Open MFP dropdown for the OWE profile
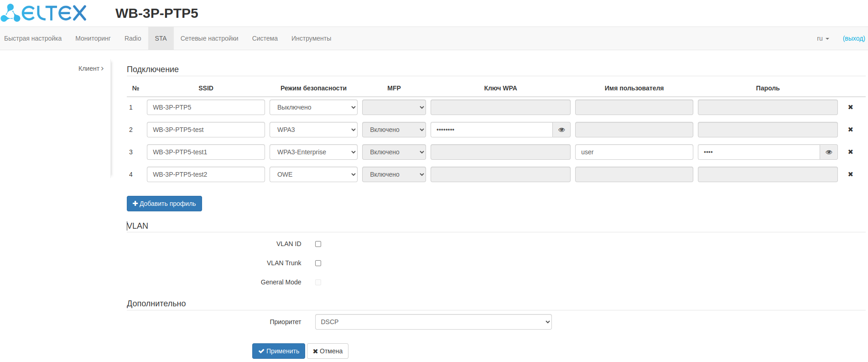 coord(394,174)
